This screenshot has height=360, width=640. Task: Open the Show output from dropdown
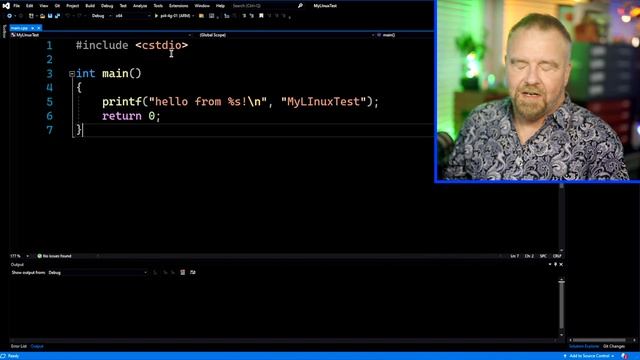pos(97,272)
